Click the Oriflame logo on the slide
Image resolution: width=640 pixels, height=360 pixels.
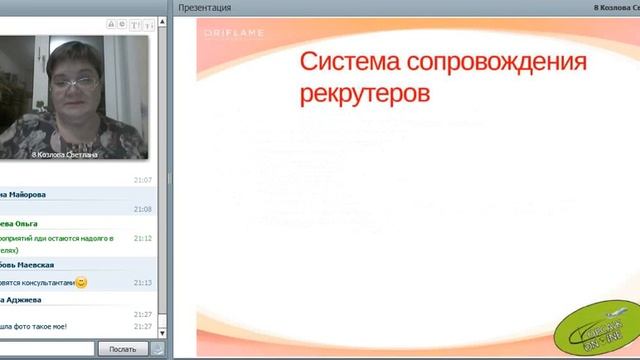coord(234,34)
